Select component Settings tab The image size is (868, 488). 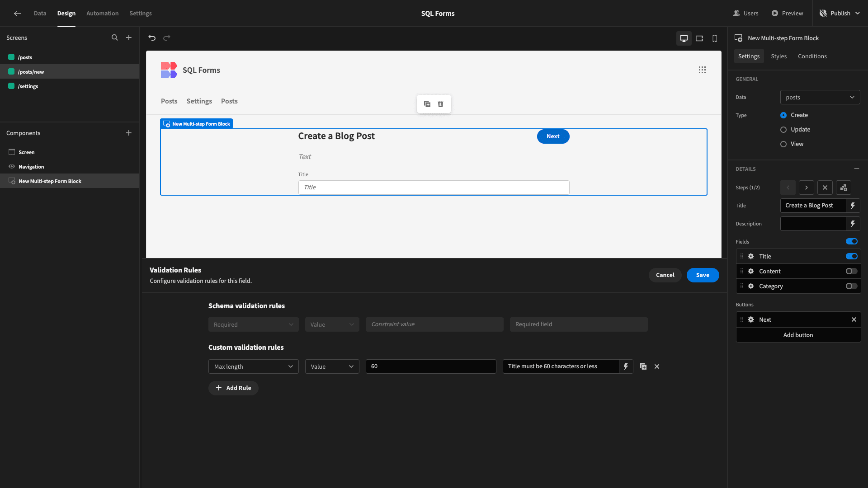tap(749, 56)
